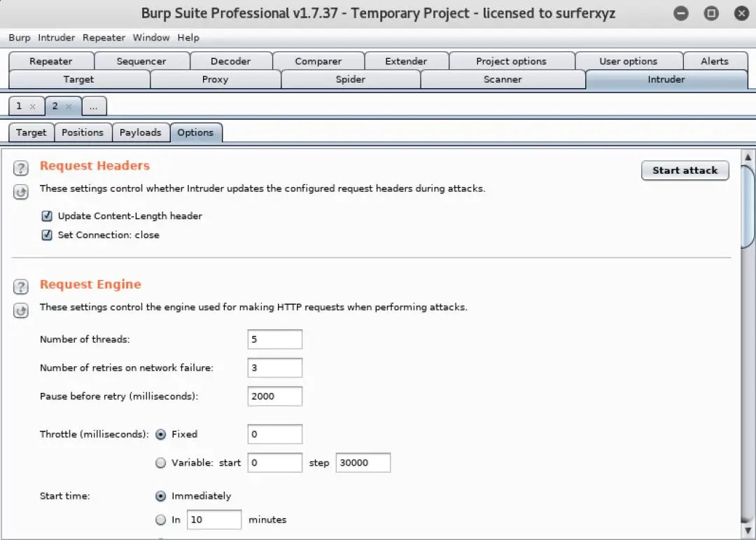The image size is (756, 540).
Task: Open the Payloads sub-tab
Action: [140, 132]
